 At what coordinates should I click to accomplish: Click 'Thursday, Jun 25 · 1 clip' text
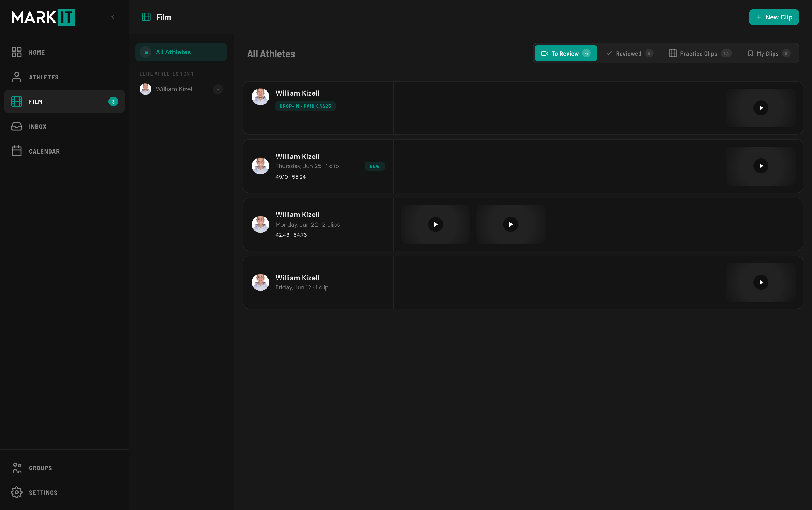[307, 166]
